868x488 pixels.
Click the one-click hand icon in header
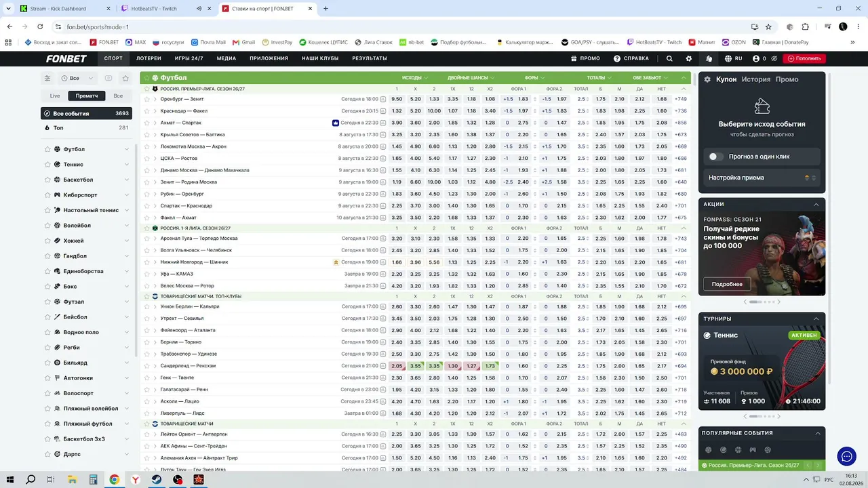709,58
